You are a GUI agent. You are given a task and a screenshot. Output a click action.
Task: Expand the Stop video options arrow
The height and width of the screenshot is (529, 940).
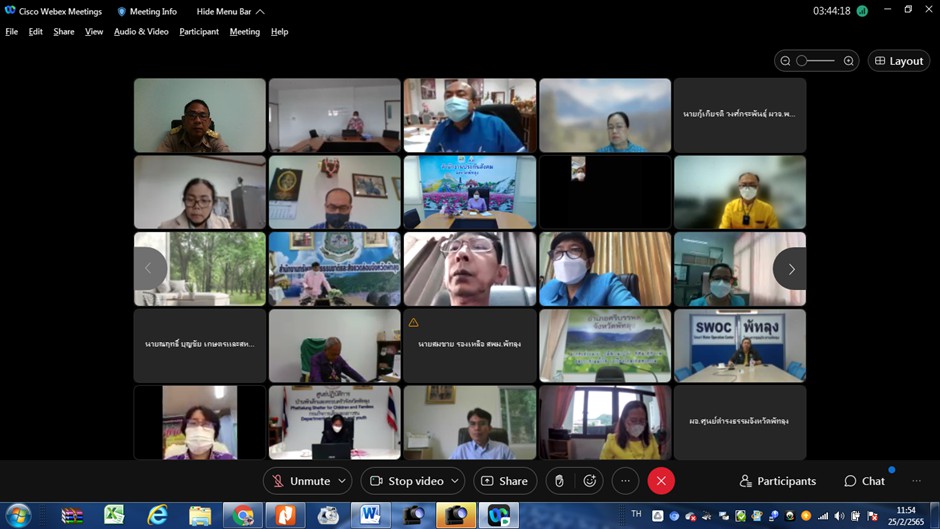[454, 481]
